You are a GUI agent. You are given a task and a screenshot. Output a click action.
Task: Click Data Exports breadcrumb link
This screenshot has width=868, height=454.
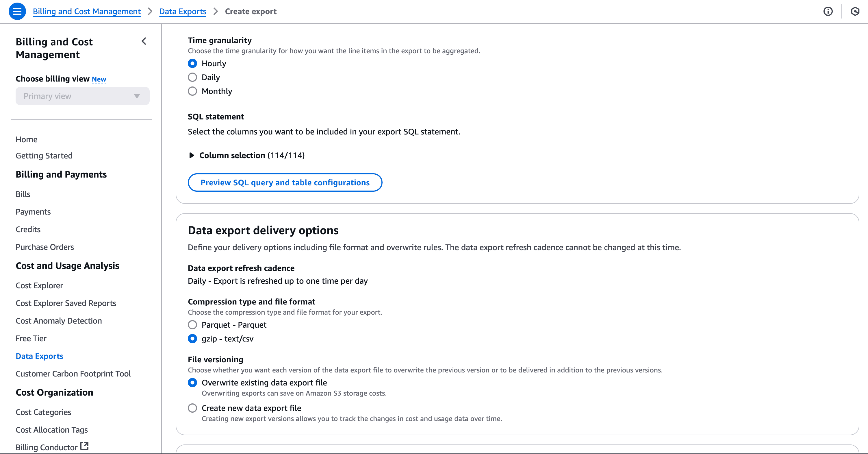183,12
